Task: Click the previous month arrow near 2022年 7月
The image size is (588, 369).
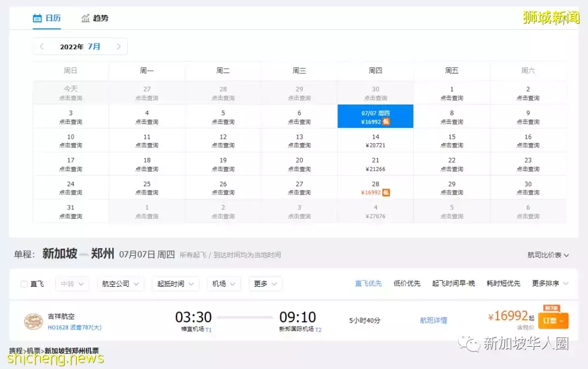Action: pyautogui.click(x=41, y=46)
